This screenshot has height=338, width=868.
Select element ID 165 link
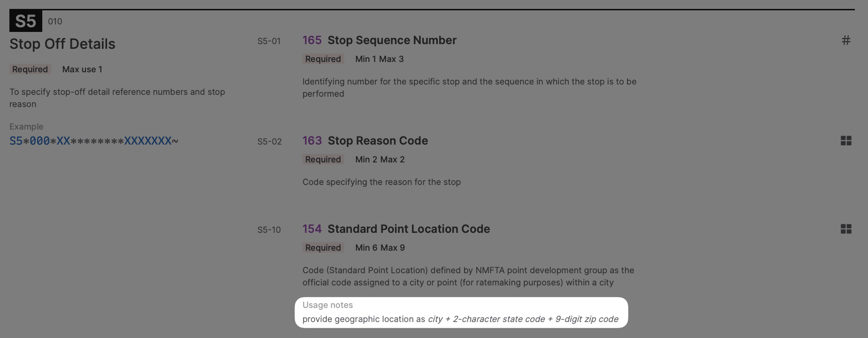pos(312,40)
